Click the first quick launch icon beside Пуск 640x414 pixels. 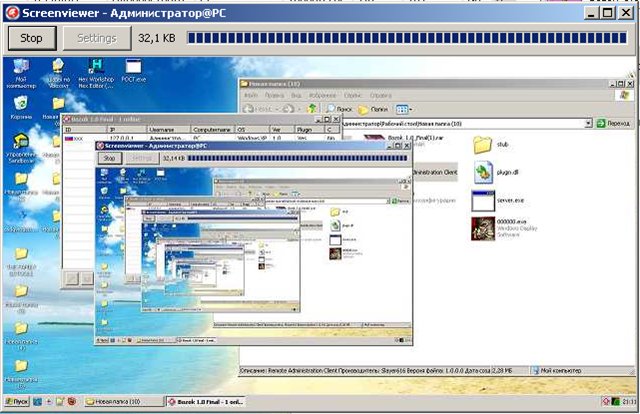pos(37,402)
